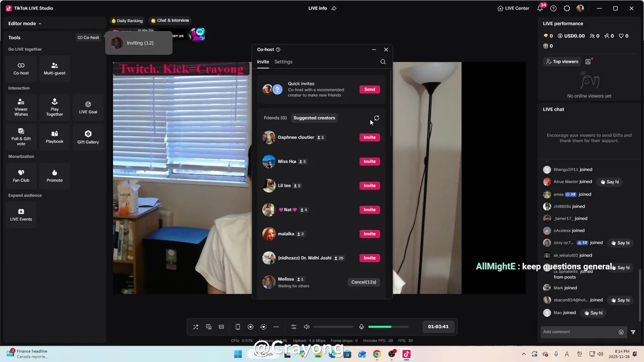Click the share arrow next to LIVE info
The height and width of the screenshot is (362, 644).
tap(334, 8)
